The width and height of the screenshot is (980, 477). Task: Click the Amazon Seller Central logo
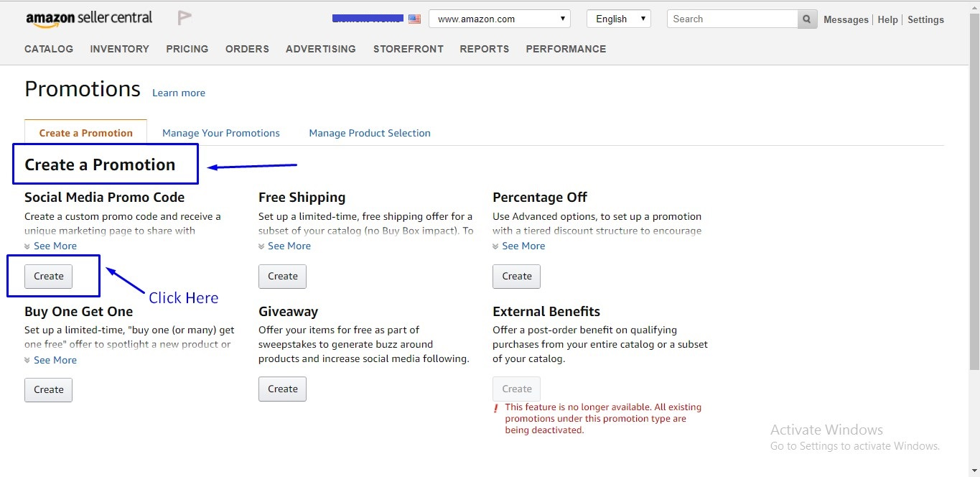click(x=89, y=19)
